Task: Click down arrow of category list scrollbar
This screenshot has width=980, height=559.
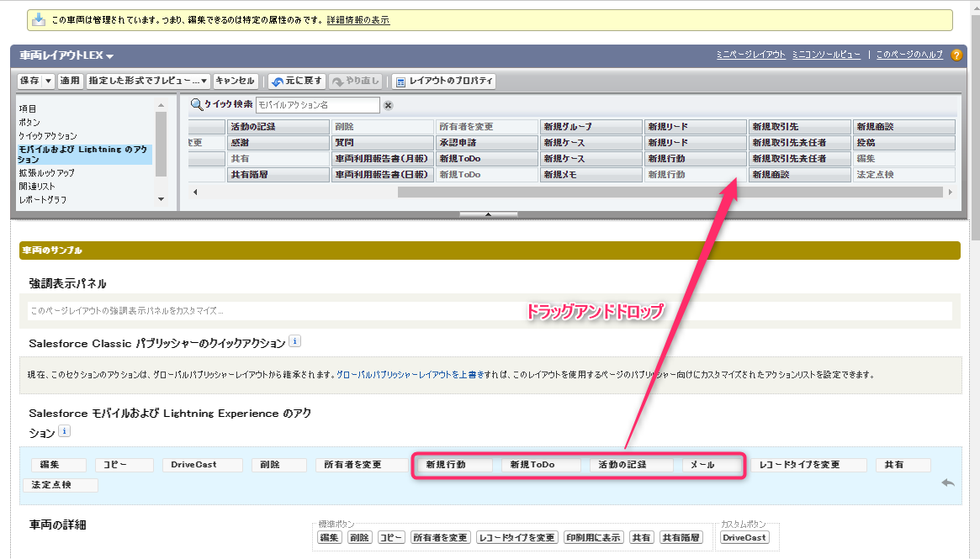Action: click(161, 199)
